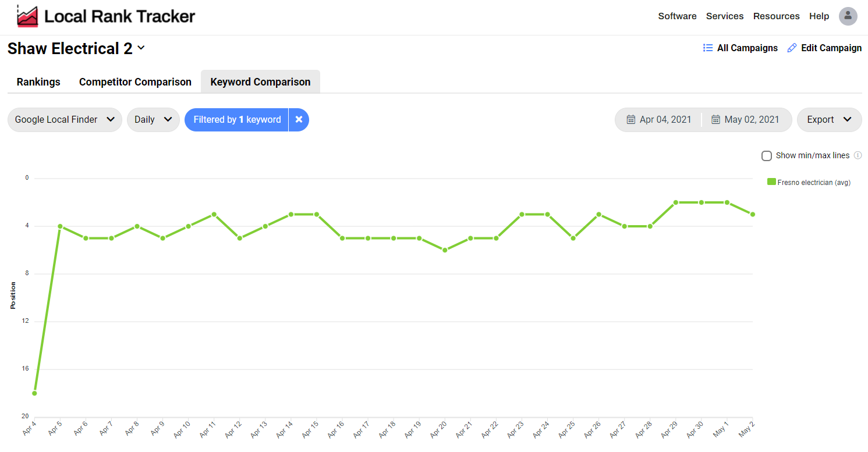Remove the keyword filter with X
Viewport: 868px width, 452px height.
(299, 120)
